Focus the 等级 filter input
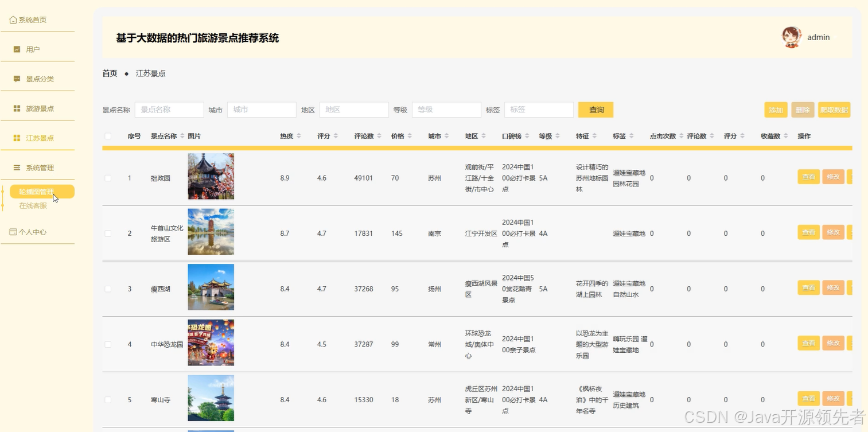 [446, 110]
